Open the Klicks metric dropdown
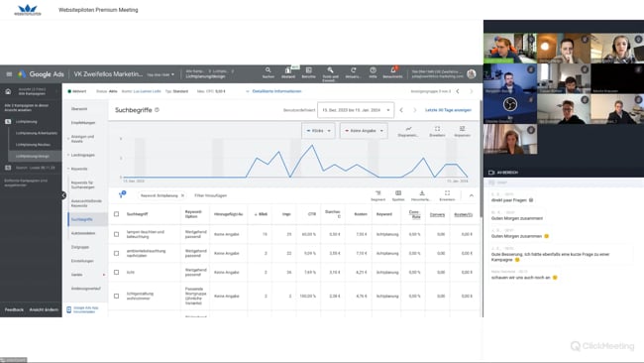644x363 pixels. click(x=318, y=131)
